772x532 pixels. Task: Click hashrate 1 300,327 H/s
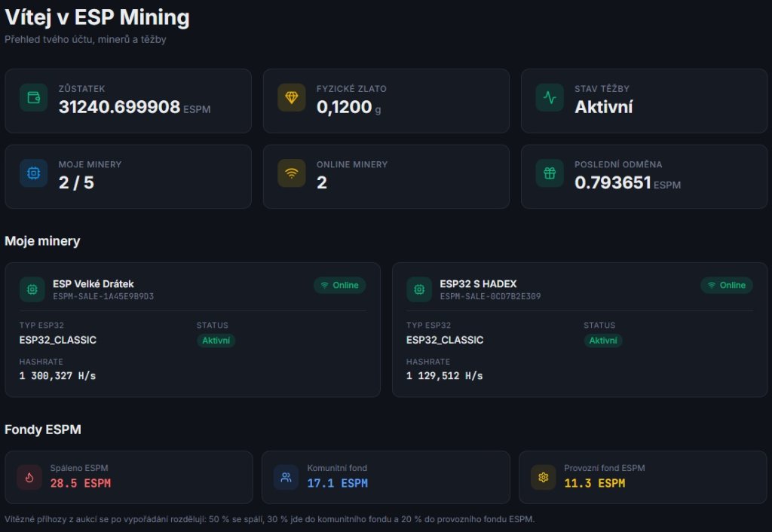(57, 375)
